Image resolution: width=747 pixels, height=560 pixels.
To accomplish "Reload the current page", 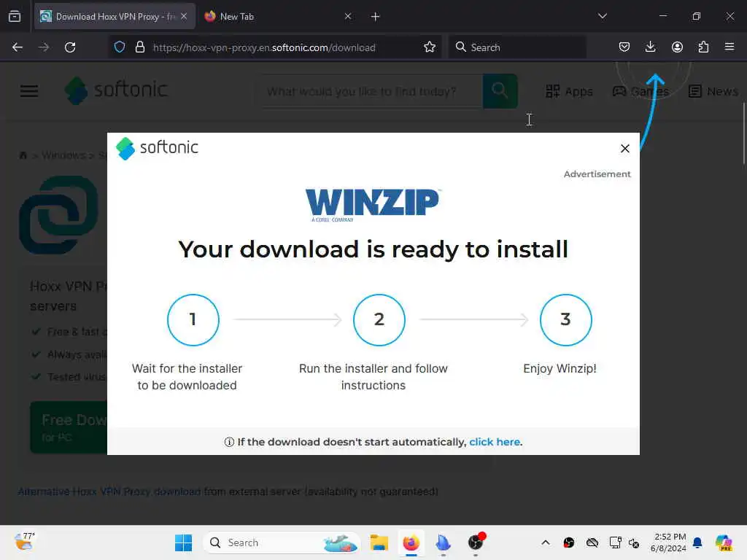I will coord(70,47).
